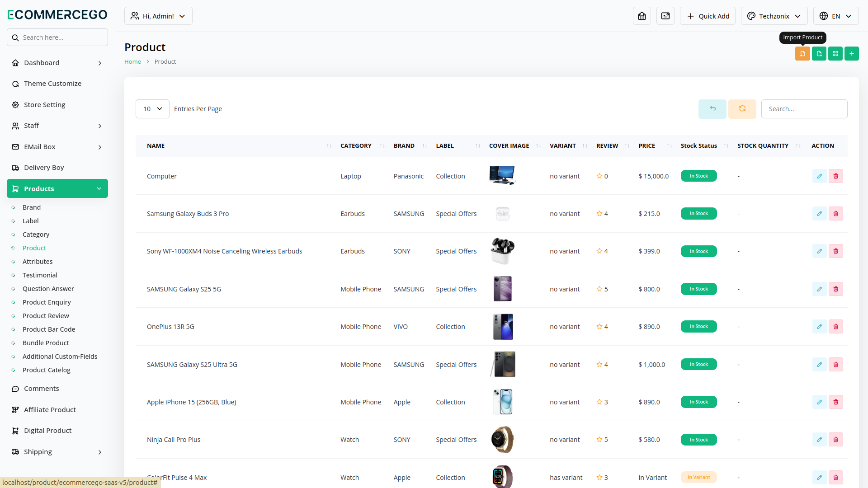Open the Brand submenu item
The height and width of the screenshot is (488, 868).
[32, 207]
